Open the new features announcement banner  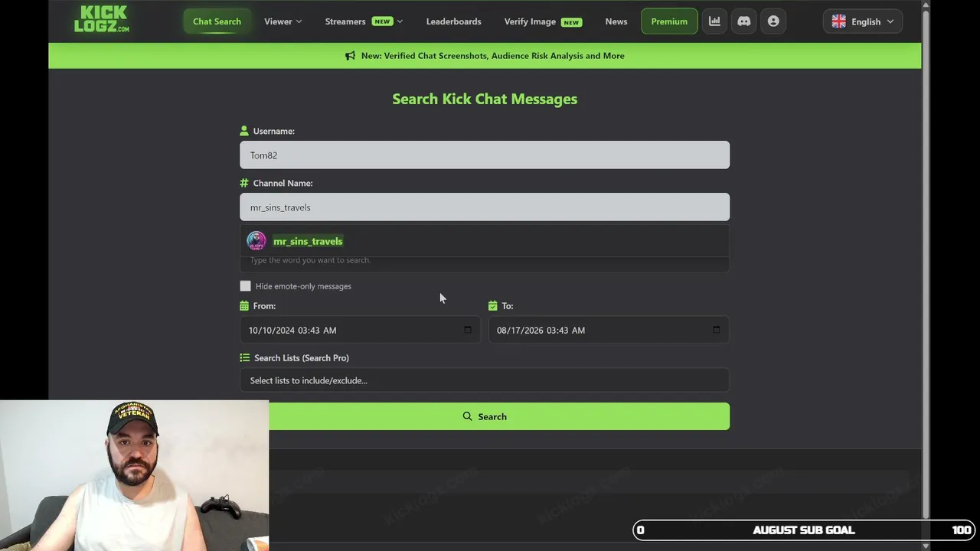pos(485,56)
